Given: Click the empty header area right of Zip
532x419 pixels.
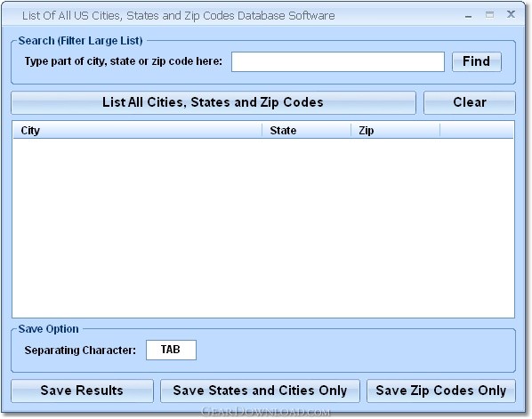Looking at the screenshot, I should [477, 131].
